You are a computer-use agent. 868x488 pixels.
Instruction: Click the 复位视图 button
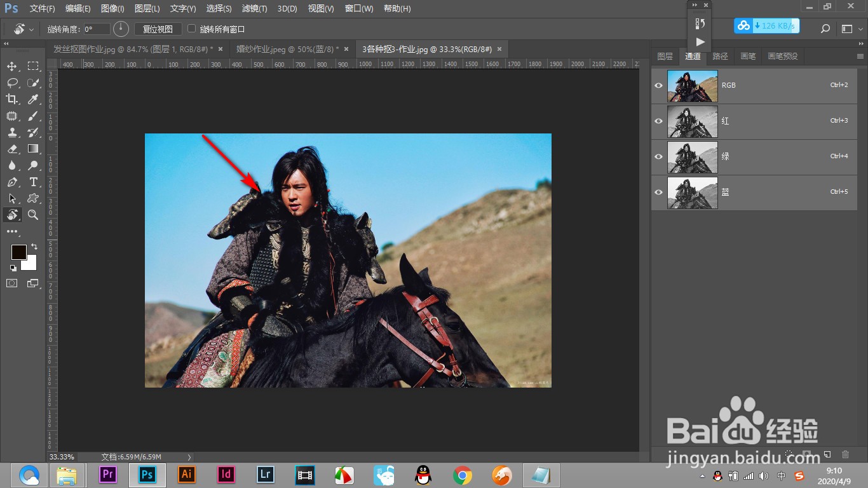[x=158, y=29]
